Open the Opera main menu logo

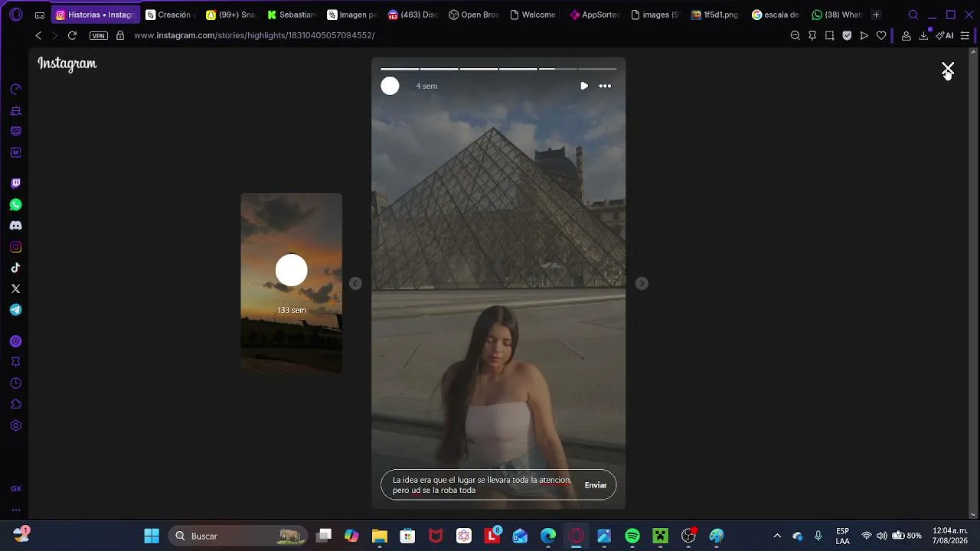[15, 15]
